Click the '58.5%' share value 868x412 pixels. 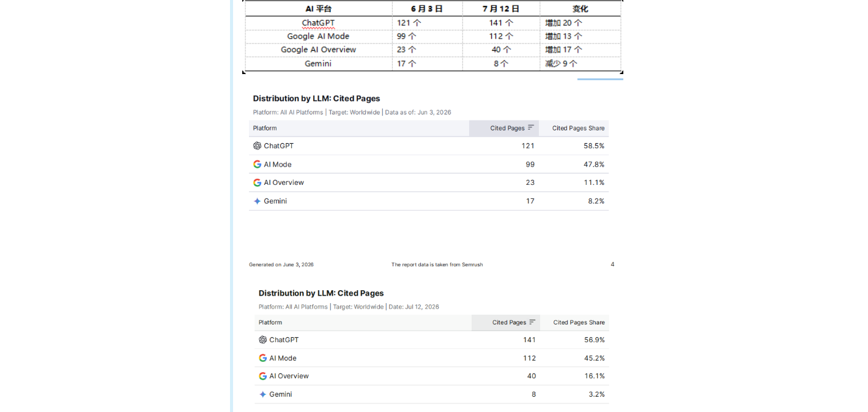click(x=593, y=146)
